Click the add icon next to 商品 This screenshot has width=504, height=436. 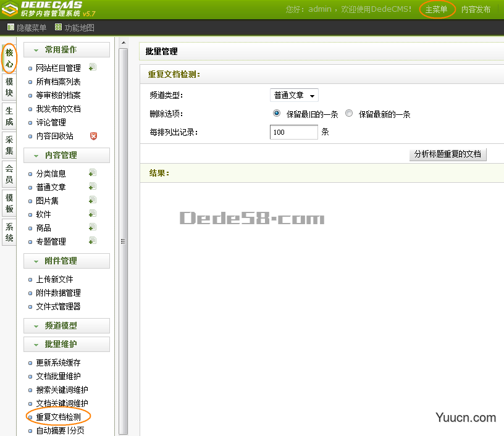click(92, 227)
